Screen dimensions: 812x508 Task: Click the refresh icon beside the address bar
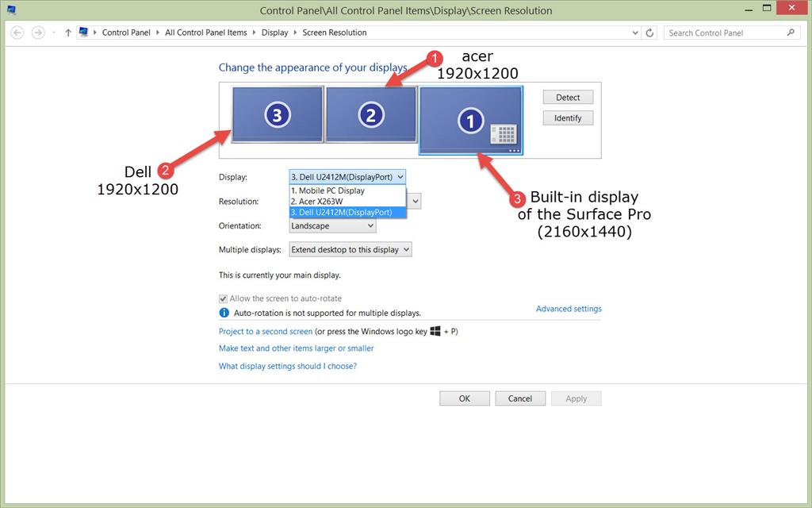[649, 33]
